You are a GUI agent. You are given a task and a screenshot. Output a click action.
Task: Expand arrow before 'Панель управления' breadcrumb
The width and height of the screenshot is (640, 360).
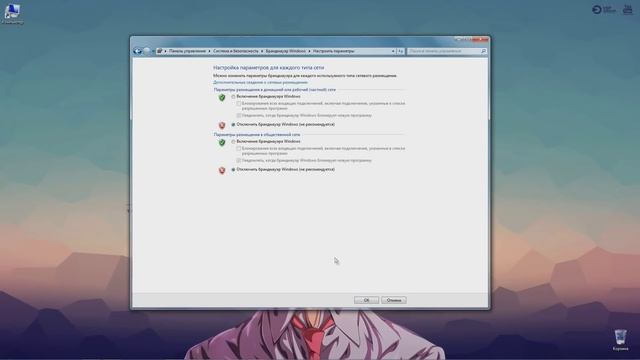[165, 51]
